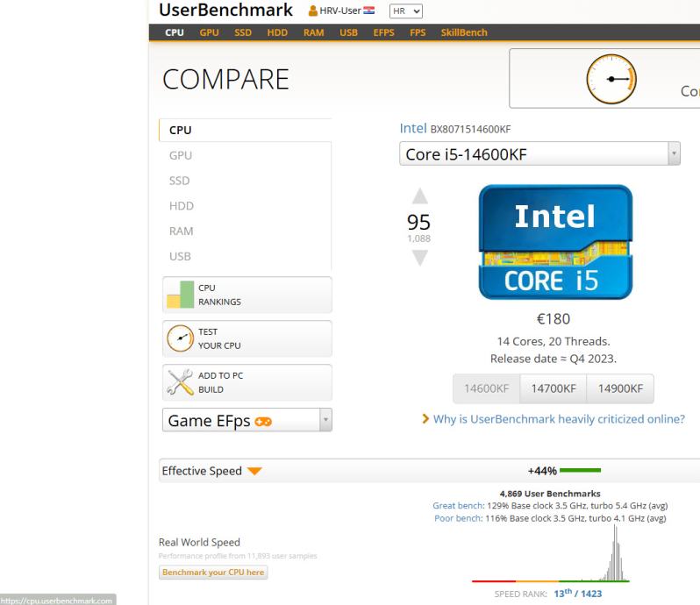Click the vote count 95
This screenshot has height=605, width=700.
[x=418, y=222]
